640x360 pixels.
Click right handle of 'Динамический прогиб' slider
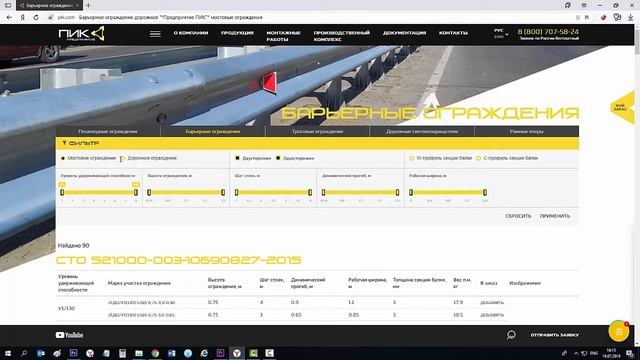click(397, 192)
